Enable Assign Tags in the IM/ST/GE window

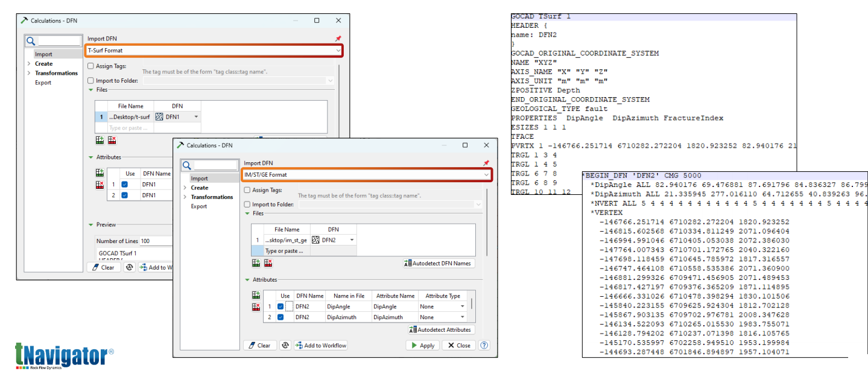point(247,190)
